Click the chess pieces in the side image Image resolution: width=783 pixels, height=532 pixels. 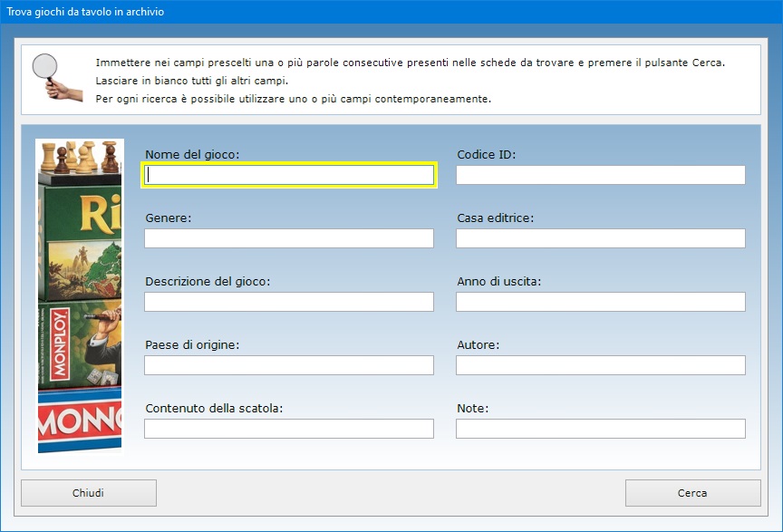pyautogui.click(x=80, y=157)
